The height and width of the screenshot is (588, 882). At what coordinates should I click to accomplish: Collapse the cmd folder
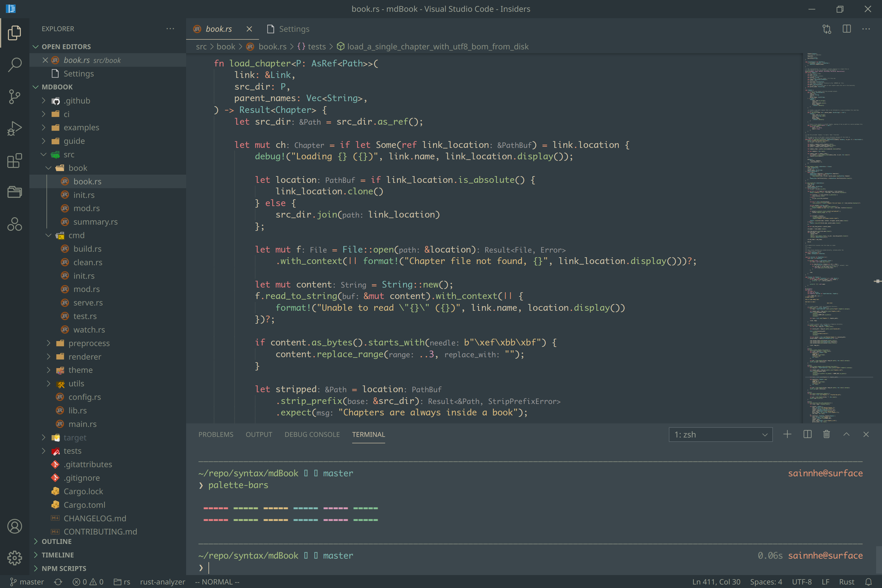click(x=76, y=235)
